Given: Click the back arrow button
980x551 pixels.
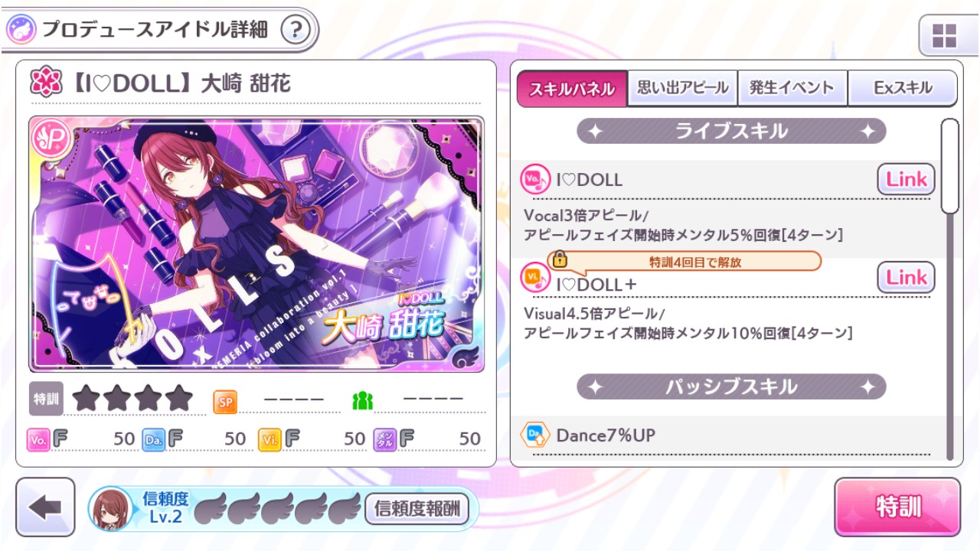Looking at the screenshot, I should 45,507.
